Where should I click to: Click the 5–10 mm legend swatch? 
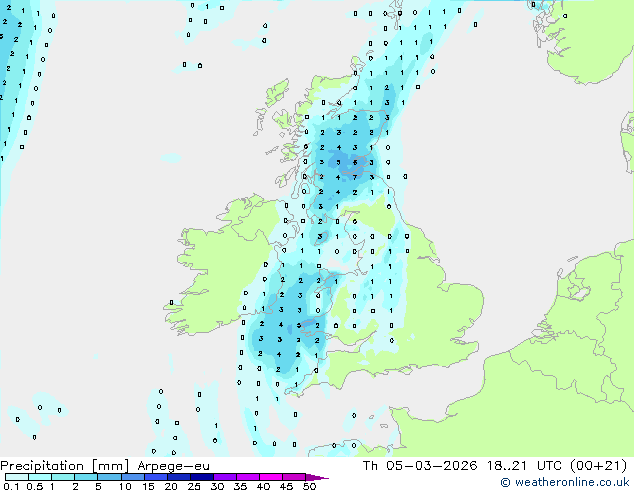pyautogui.click(x=109, y=477)
